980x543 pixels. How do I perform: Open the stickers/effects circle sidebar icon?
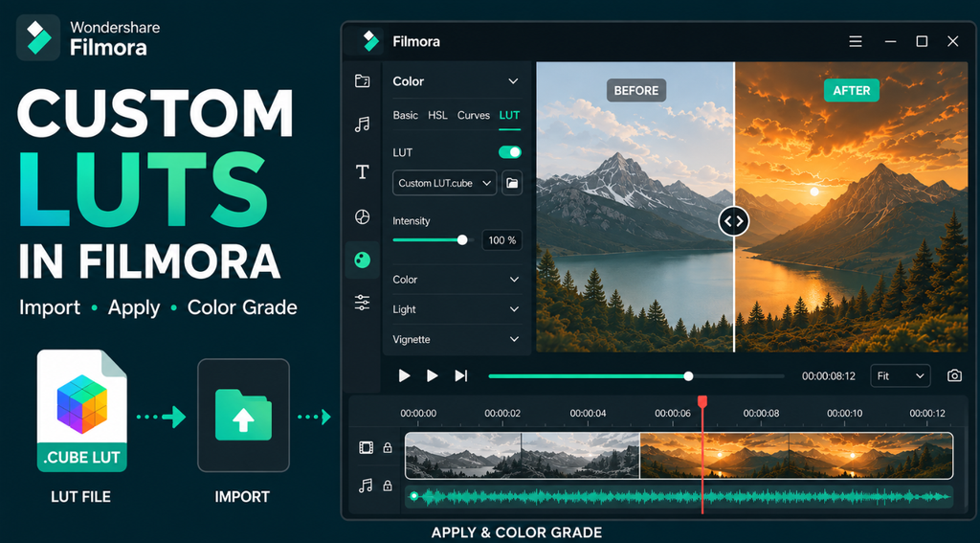click(362, 217)
